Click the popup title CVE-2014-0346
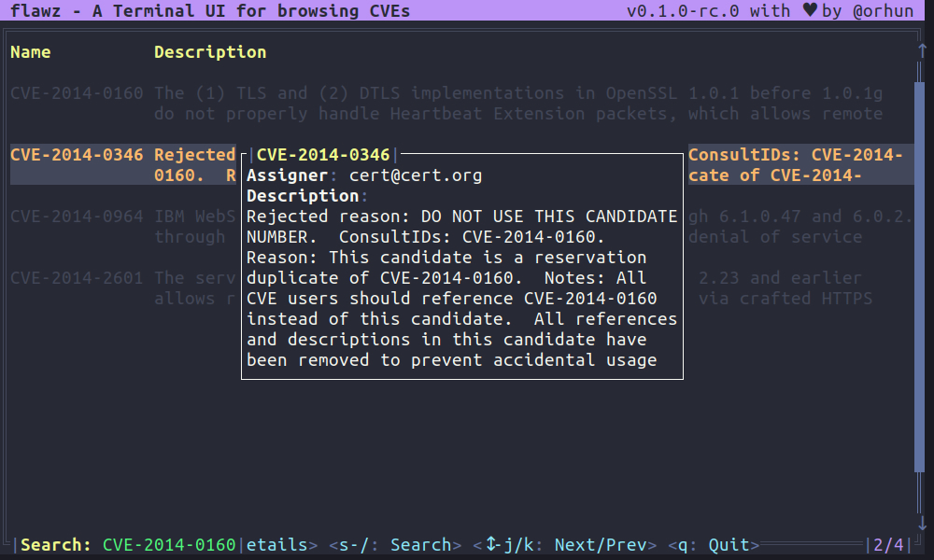Viewport: 934px width, 560px height. (x=323, y=155)
